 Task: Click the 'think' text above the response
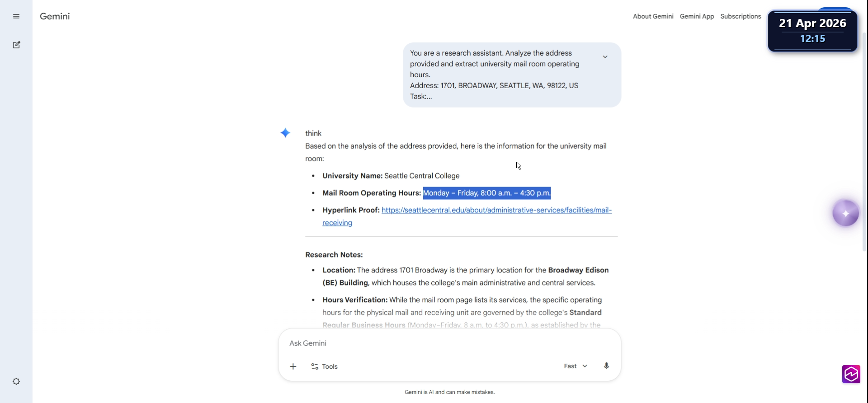coord(313,133)
